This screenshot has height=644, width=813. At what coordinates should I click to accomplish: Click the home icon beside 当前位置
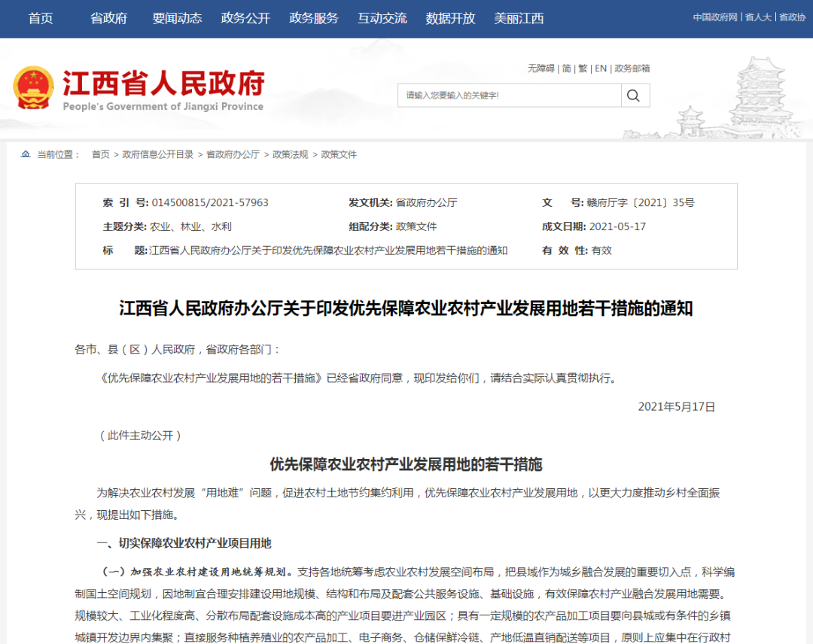tap(26, 154)
